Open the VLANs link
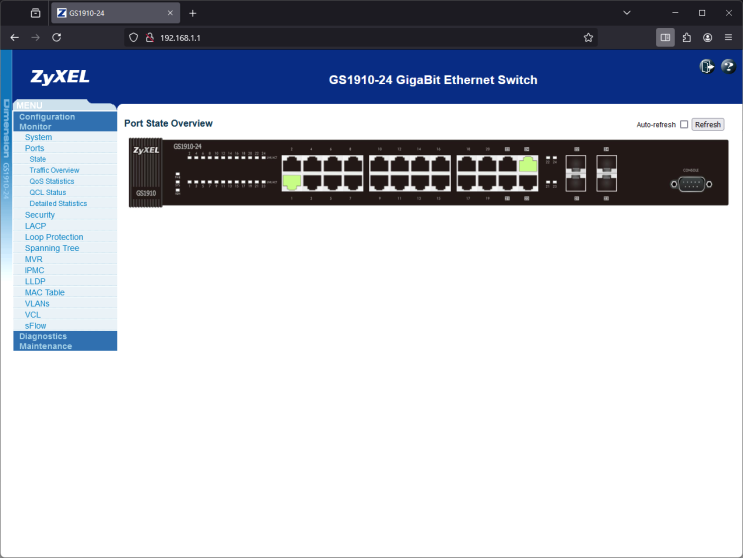743x558 pixels. 37,303
